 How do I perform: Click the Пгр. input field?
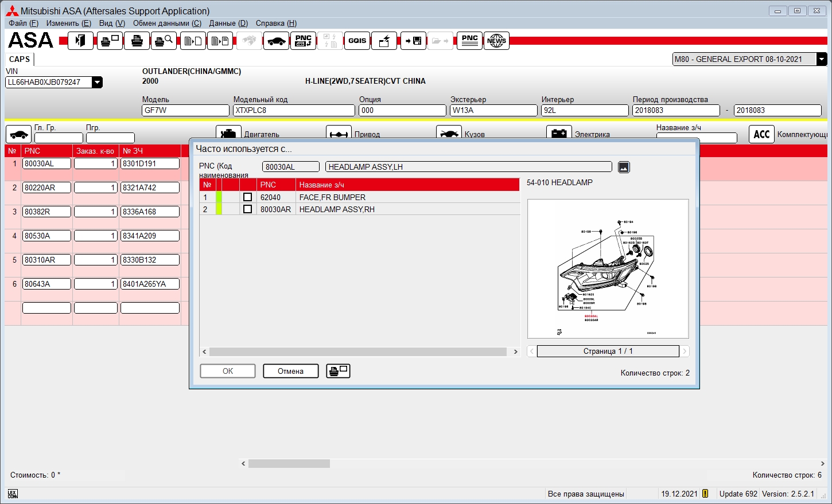[110, 138]
